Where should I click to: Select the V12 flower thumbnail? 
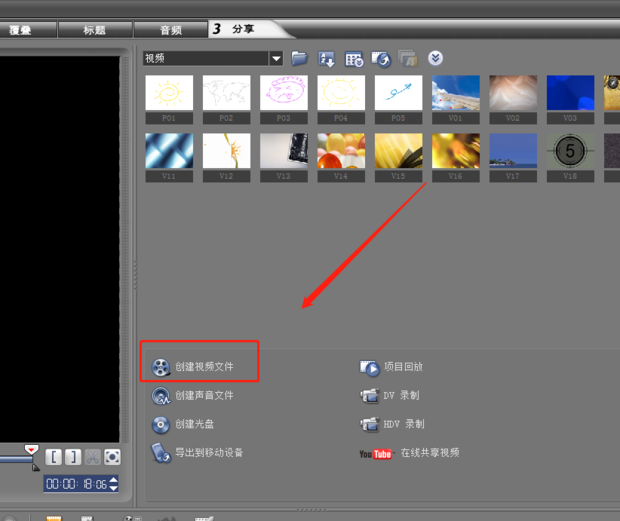(227, 151)
